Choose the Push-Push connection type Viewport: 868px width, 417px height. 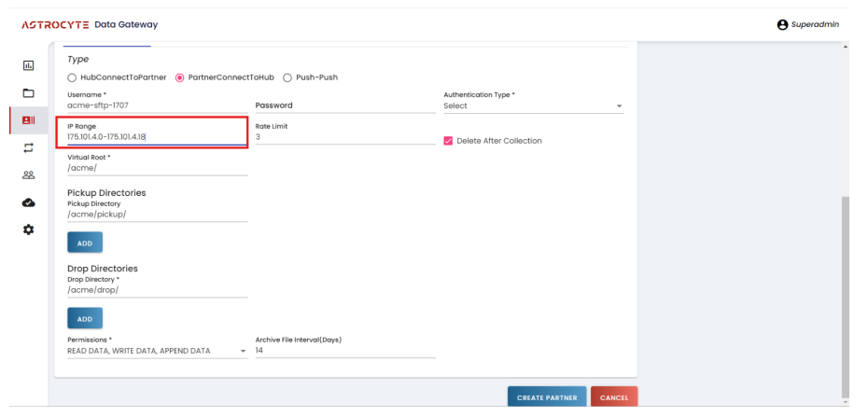click(287, 76)
